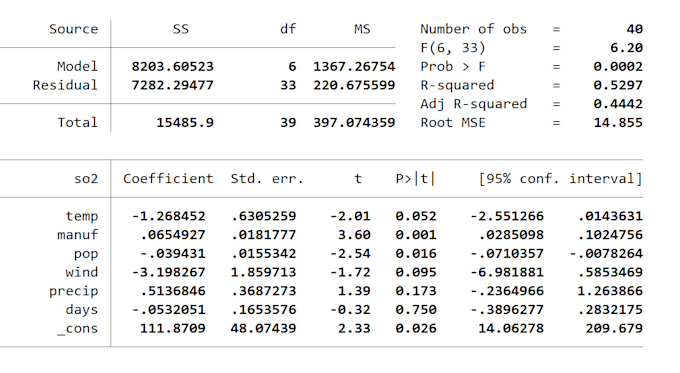
Task: Click the Model sum of squares 8203.60523
Action: (x=173, y=66)
